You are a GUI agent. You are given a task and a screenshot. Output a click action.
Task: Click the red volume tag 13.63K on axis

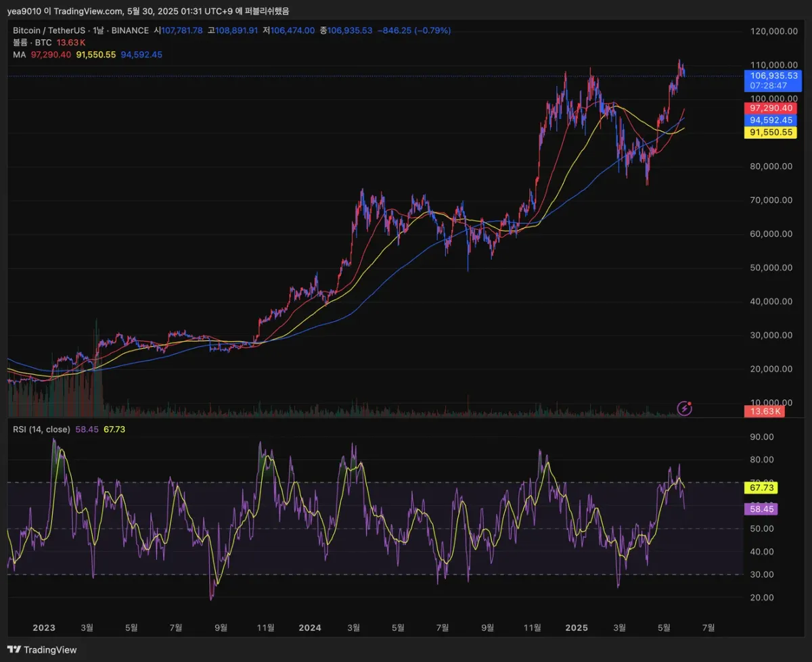(x=763, y=411)
